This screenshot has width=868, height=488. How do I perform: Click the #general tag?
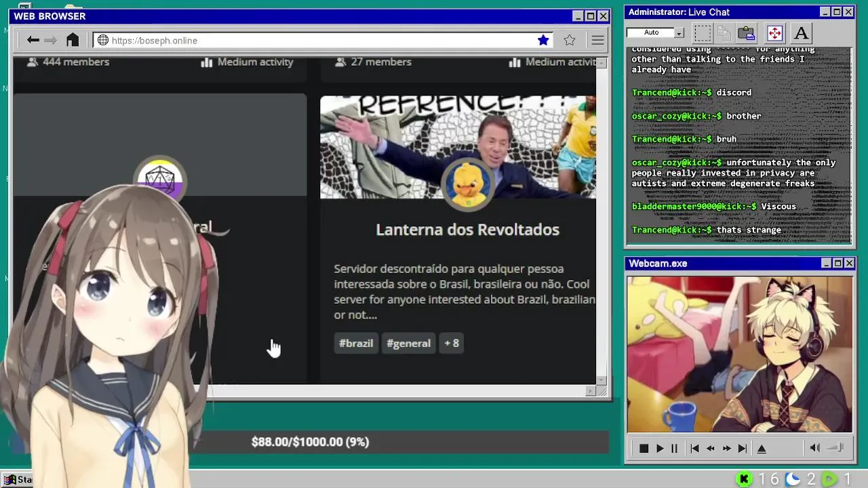pos(408,343)
